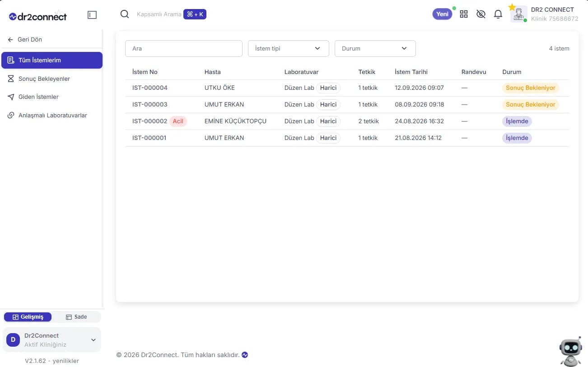The height and width of the screenshot is (367, 588).
Task: Go back with Geri Dön
Action: coord(25,39)
